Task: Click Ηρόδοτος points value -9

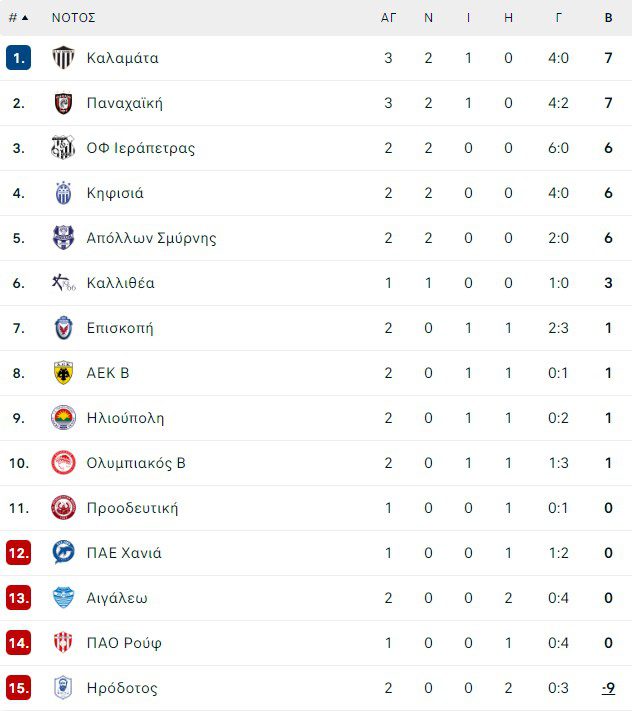Action: click(x=608, y=688)
